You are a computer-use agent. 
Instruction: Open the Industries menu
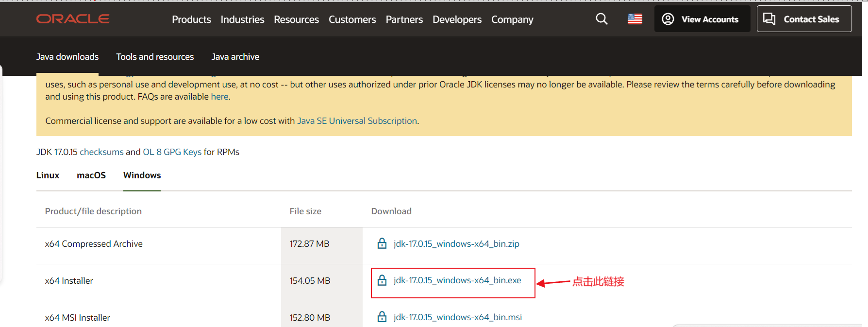click(x=242, y=19)
